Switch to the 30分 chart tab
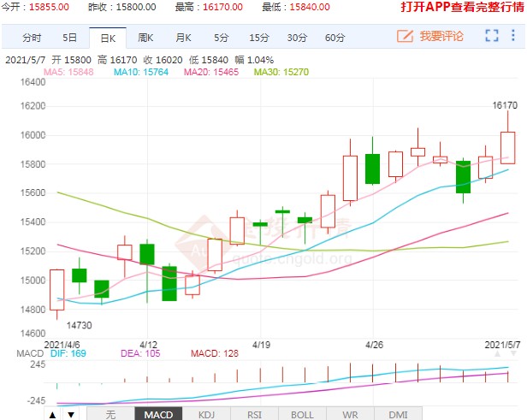 297,38
